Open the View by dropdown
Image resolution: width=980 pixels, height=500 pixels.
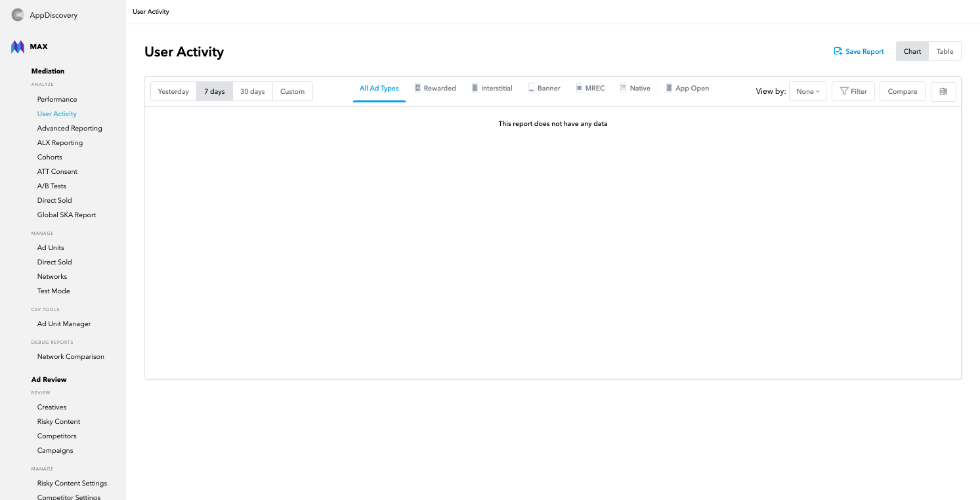tap(807, 91)
